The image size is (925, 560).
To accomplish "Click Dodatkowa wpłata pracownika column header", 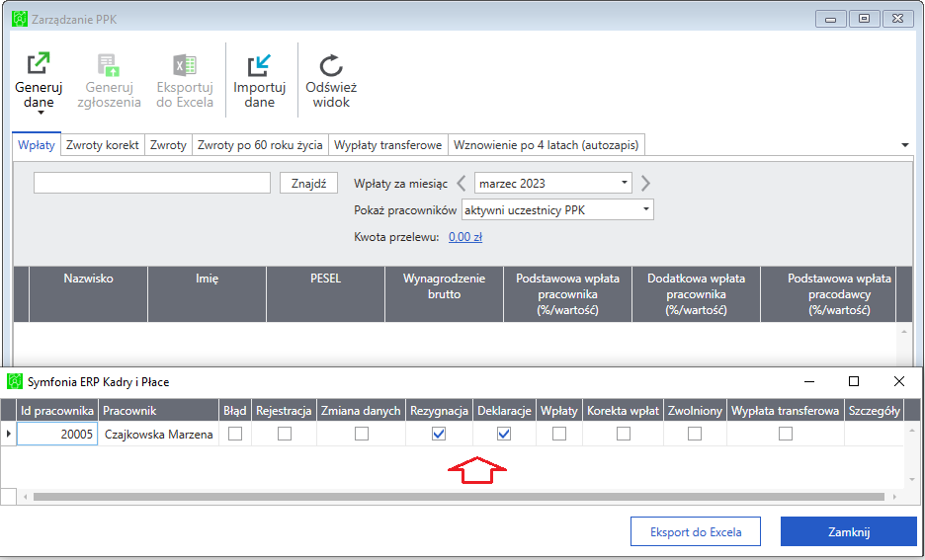I will (x=696, y=293).
